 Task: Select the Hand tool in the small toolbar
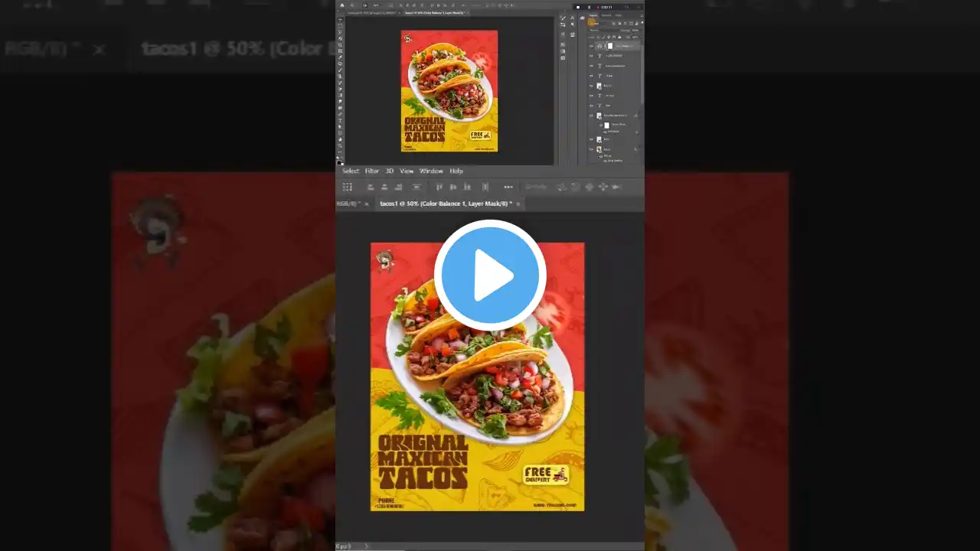click(340, 139)
